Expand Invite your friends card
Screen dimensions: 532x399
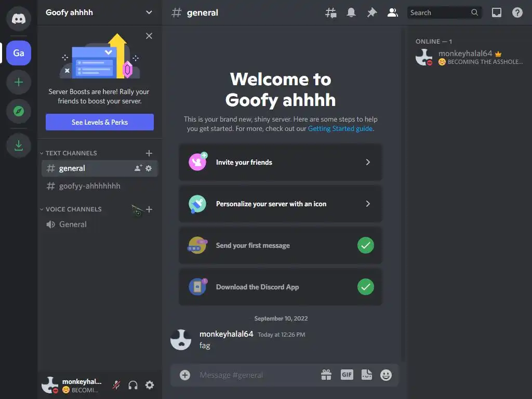280,162
